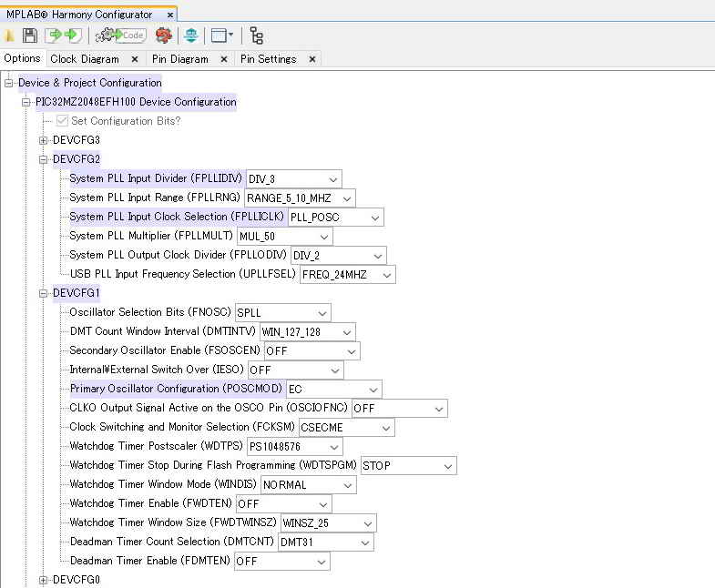Click the red swirl gear icon
The width and height of the screenshot is (715, 588).
[x=164, y=35]
